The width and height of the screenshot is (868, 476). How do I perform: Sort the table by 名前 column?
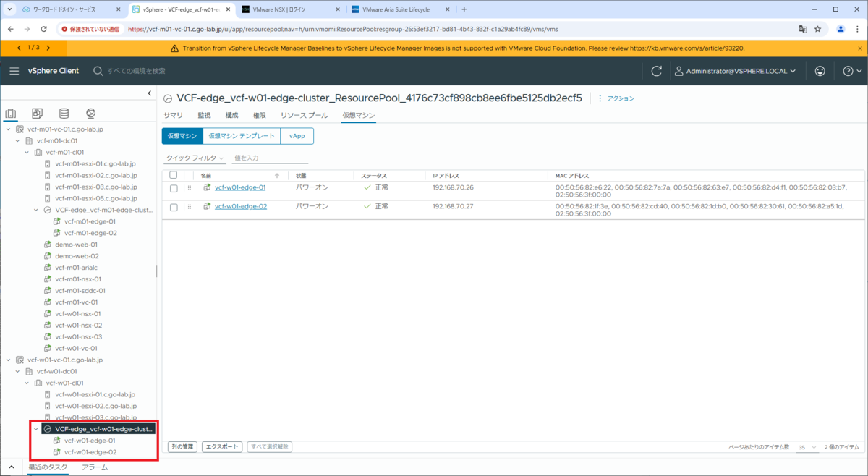click(x=206, y=176)
